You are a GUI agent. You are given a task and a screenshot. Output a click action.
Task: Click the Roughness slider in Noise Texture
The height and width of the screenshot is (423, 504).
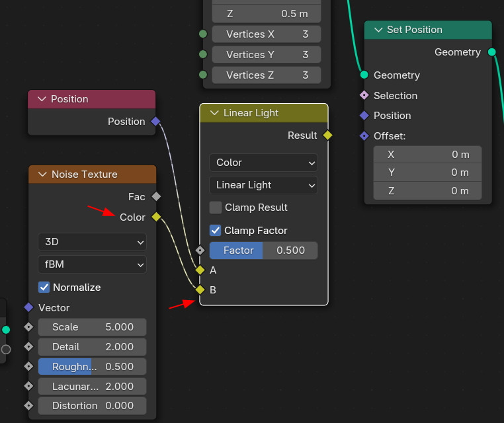(x=92, y=366)
